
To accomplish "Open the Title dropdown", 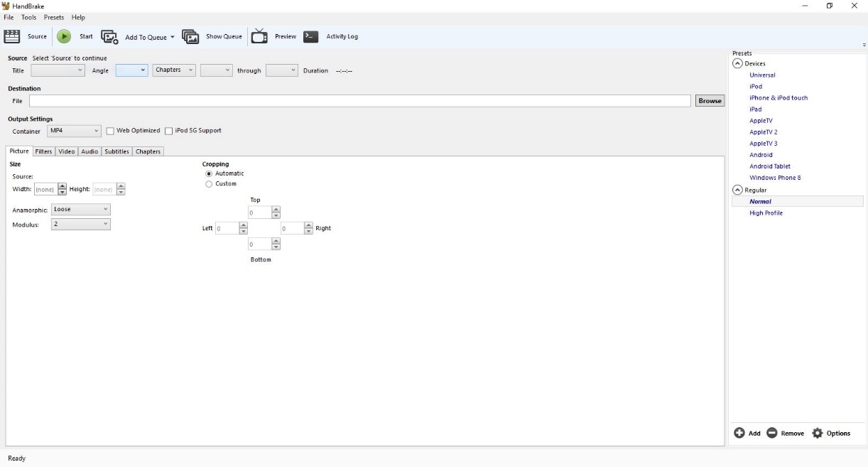I will pos(58,70).
